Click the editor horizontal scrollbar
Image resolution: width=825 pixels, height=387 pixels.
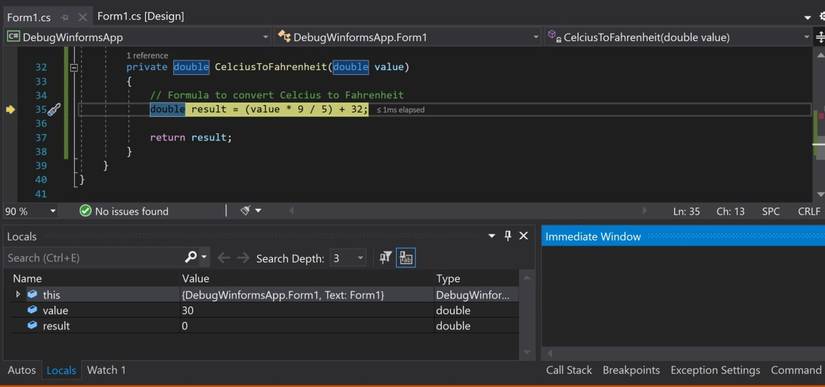pyautogui.click(x=468, y=211)
